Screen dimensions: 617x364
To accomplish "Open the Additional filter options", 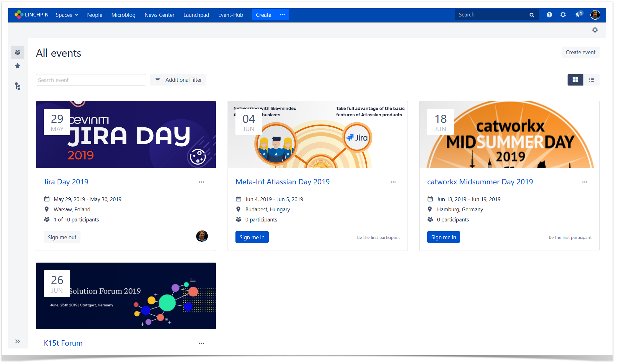I will (178, 80).
